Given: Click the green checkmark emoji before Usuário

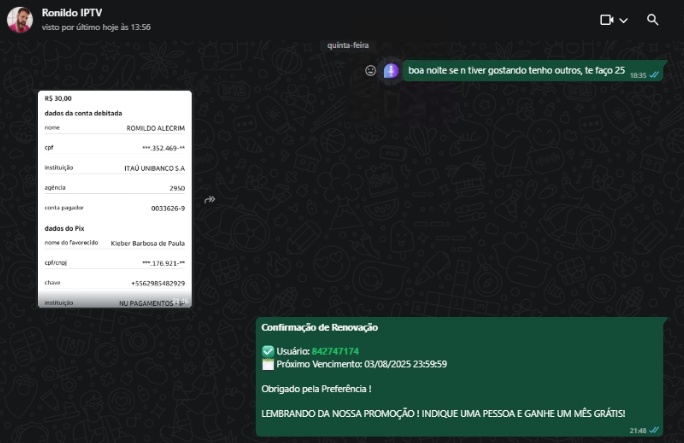Looking at the screenshot, I should tap(267, 351).
